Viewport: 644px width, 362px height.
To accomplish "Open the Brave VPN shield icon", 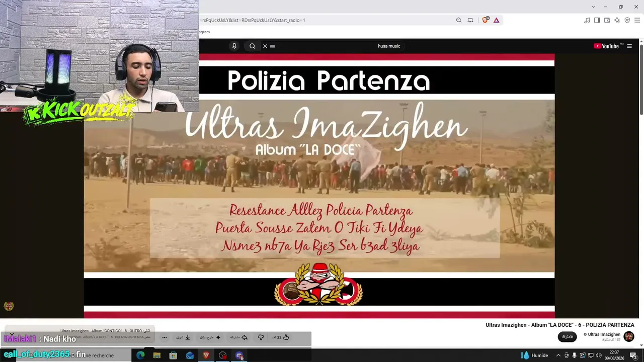I will (x=627, y=20).
